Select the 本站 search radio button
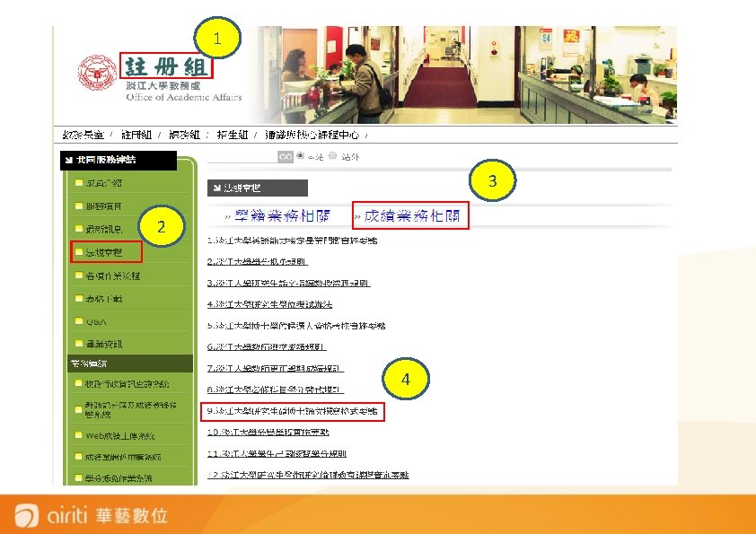756x534 pixels. tap(301, 155)
